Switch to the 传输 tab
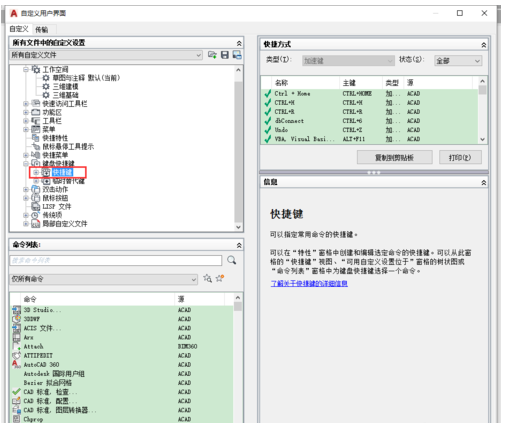This screenshot has width=507, height=423. [x=42, y=29]
